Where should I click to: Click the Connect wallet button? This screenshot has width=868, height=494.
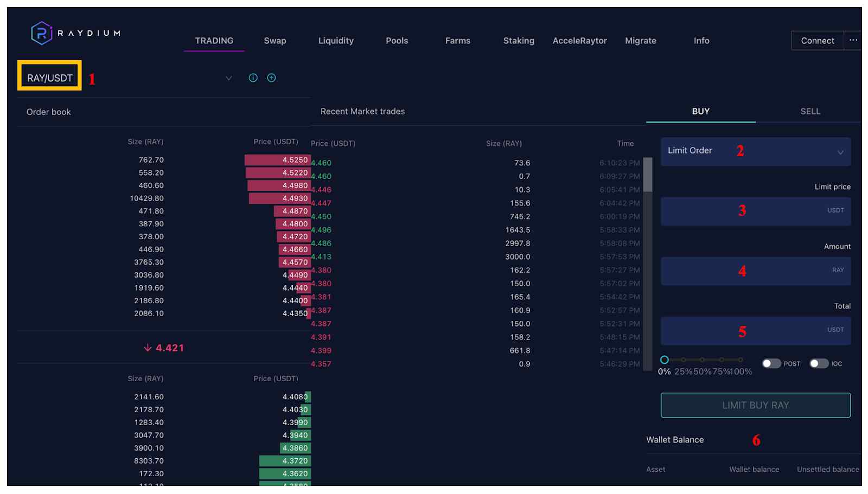pos(817,41)
